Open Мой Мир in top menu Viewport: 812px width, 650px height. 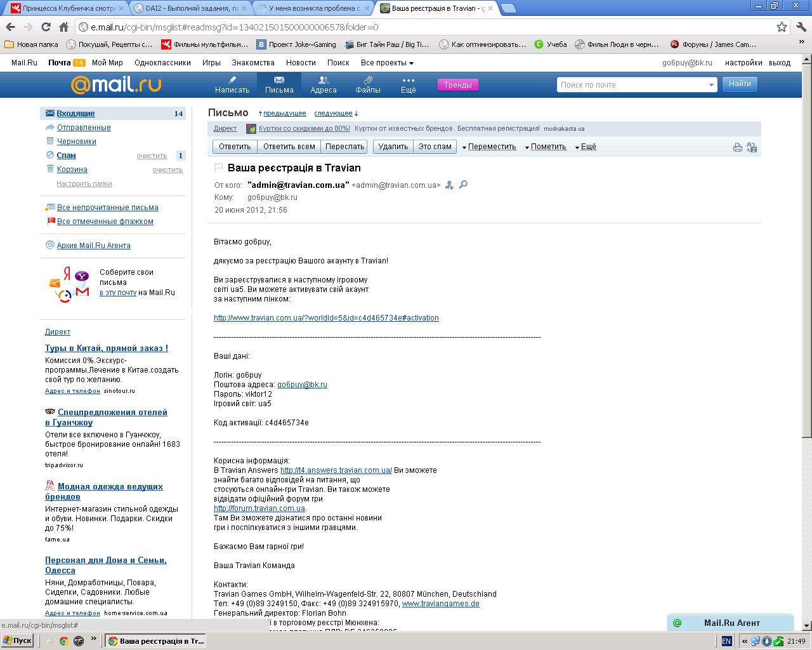point(107,63)
